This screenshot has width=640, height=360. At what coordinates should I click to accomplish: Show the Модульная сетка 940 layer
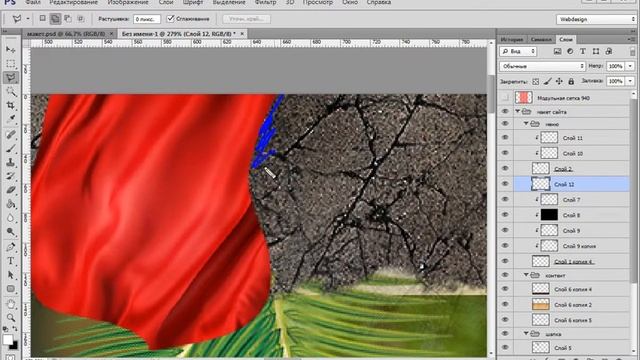coord(505,98)
